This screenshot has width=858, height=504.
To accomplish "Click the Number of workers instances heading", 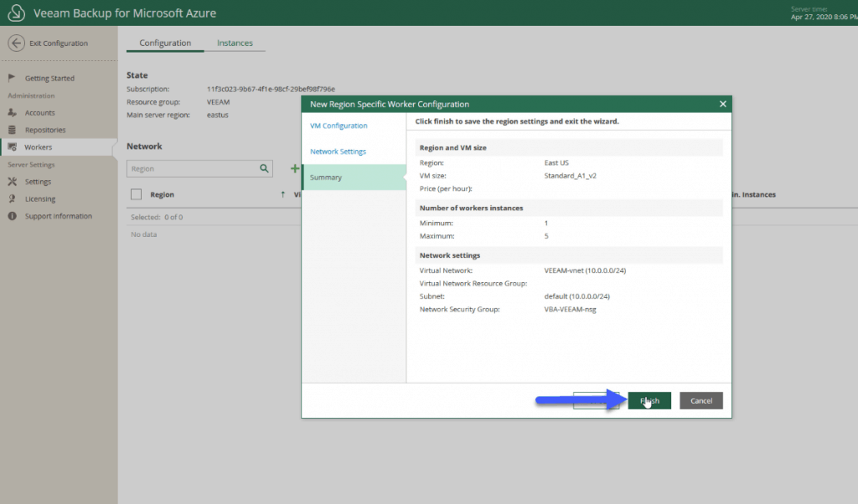I will 471,208.
